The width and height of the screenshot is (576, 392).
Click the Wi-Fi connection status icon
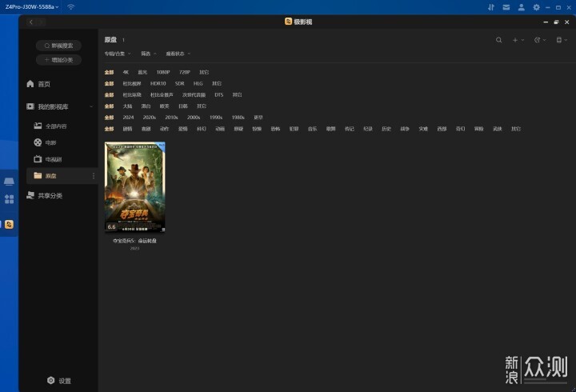tap(71, 6)
